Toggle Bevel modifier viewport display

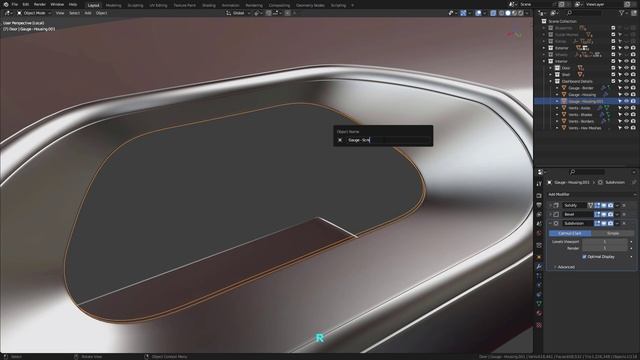[x=604, y=214]
